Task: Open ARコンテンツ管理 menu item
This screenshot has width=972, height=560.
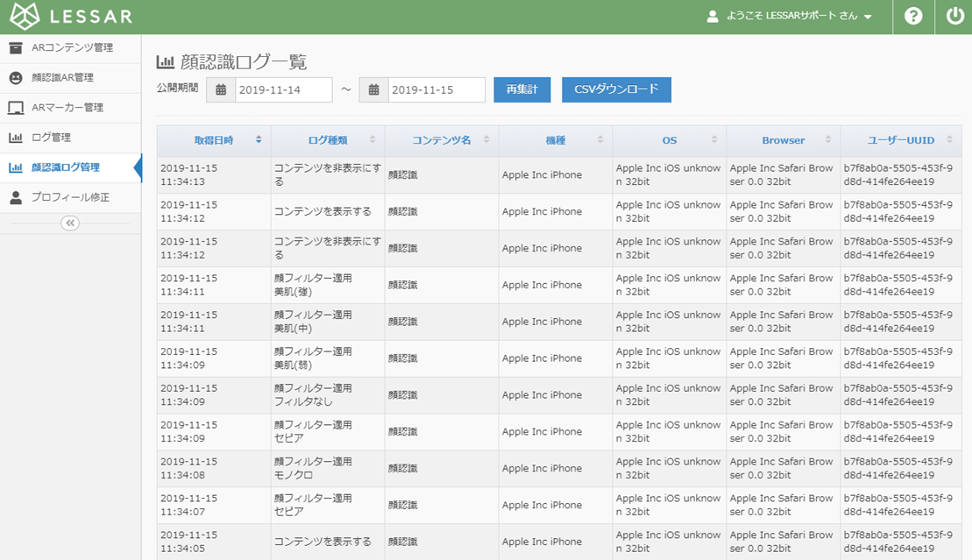Action: coord(71,47)
